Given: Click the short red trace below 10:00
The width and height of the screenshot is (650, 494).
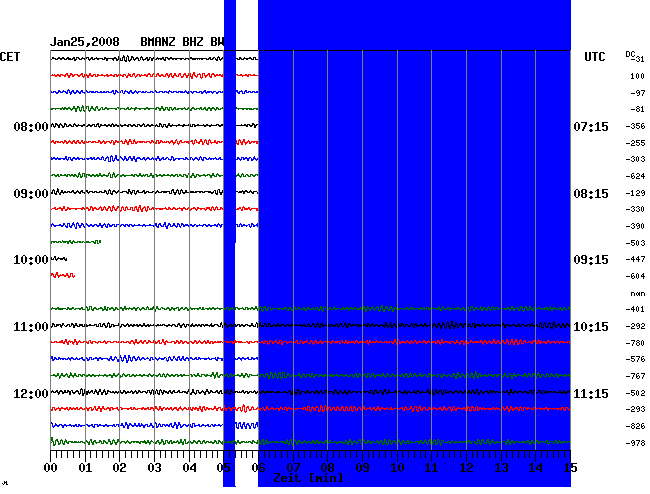Looking at the screenshot, I should tap(63, 275).
